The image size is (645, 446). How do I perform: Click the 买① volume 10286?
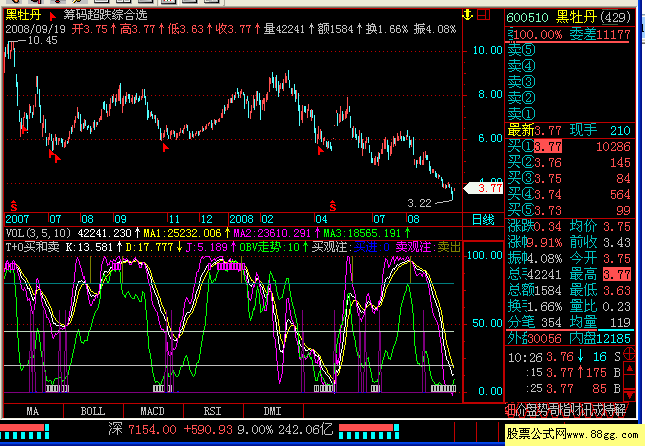[613, 147]
